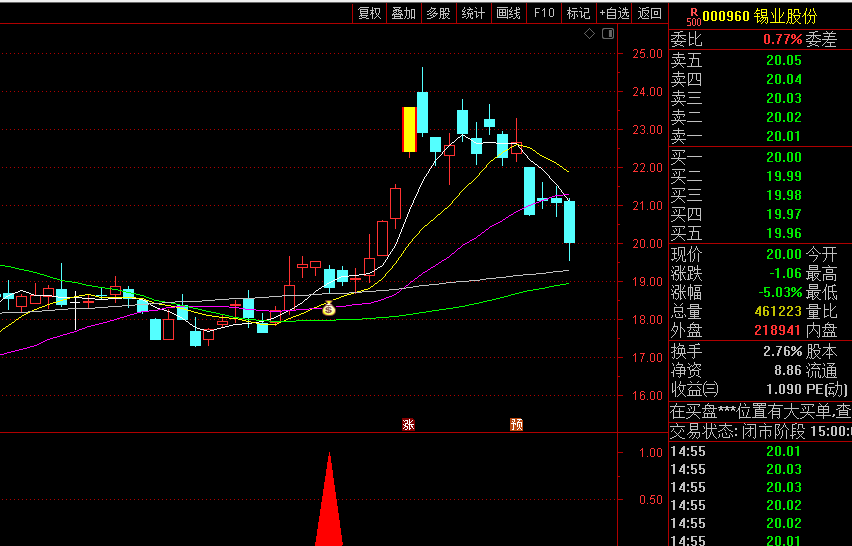Click the 交易状态 闭市阶段 status line

[760, 431]
